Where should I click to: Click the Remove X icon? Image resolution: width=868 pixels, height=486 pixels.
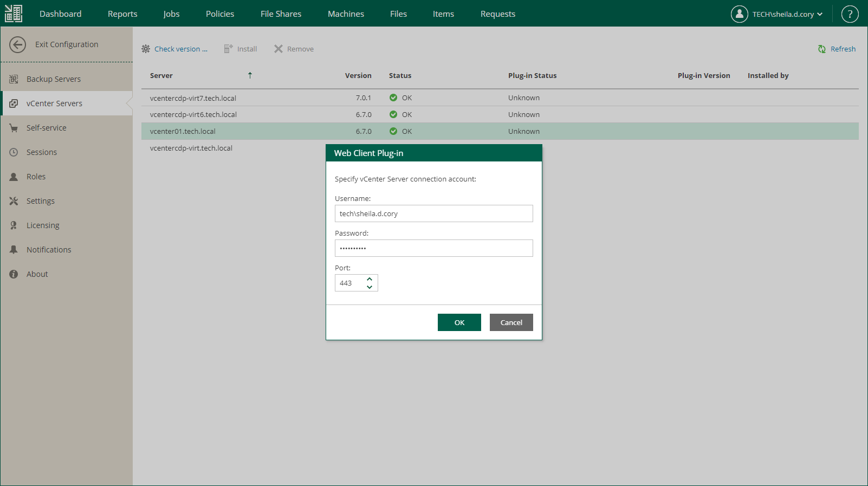pos(278,49)
